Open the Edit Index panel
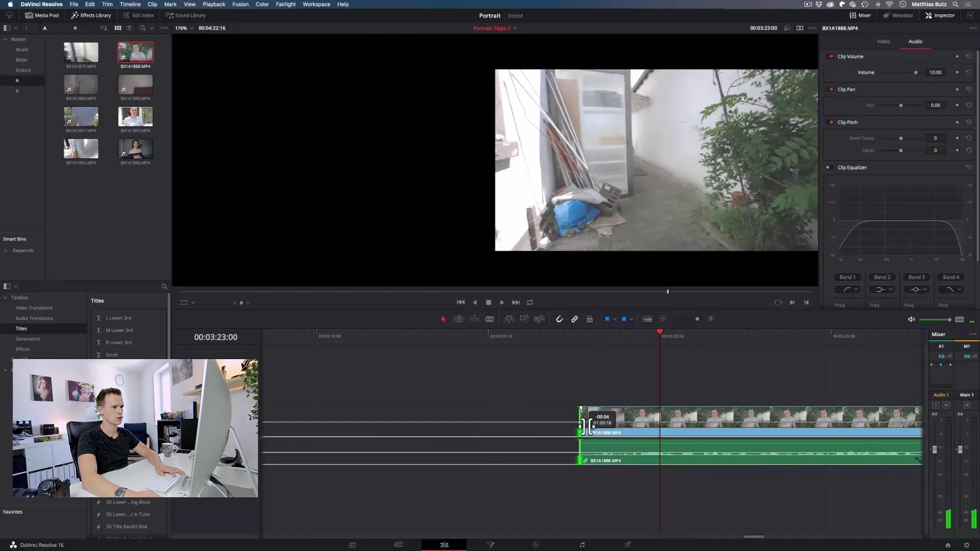 coord(138,15)
